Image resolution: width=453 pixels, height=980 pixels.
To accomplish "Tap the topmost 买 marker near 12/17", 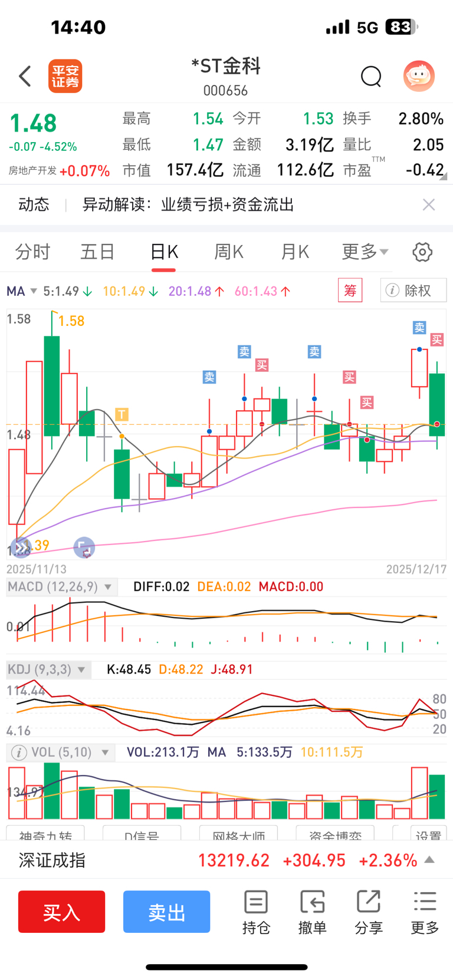I will pyautogui.click(x=437, y=339).
